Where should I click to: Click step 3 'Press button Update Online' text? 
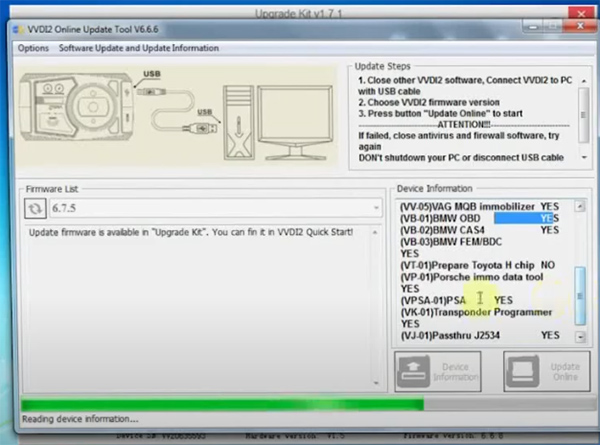(440, 114)
